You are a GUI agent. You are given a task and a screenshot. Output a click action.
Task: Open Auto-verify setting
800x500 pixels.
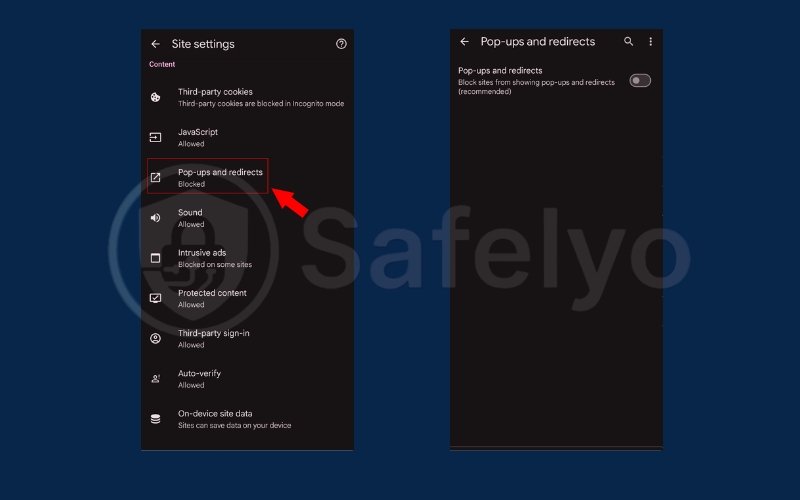(247, 379)
